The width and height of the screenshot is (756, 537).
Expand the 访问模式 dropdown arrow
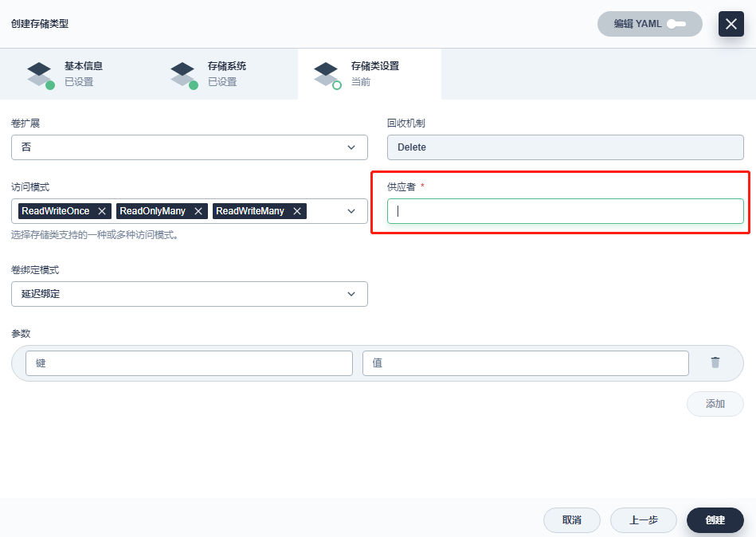tap(351, 211)
